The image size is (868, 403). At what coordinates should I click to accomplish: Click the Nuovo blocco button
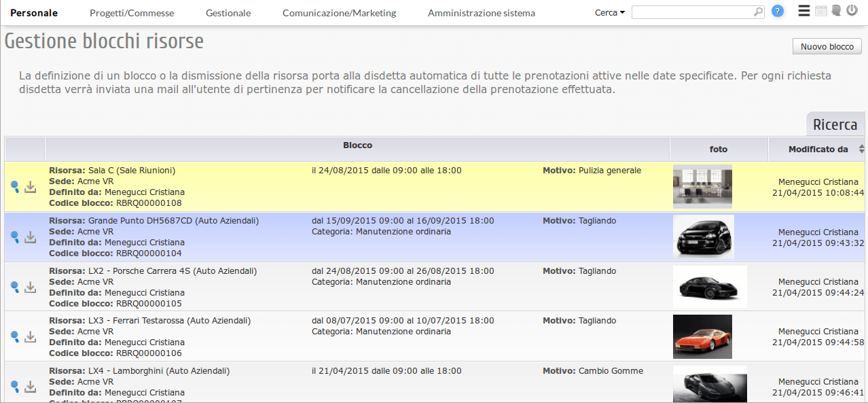pos(827,46)
